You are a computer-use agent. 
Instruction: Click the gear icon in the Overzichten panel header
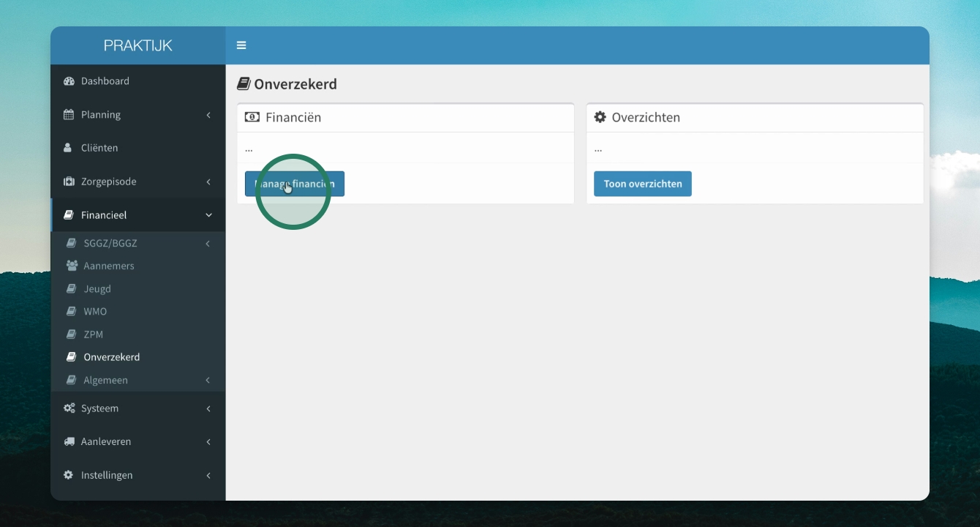pos(600,117)
